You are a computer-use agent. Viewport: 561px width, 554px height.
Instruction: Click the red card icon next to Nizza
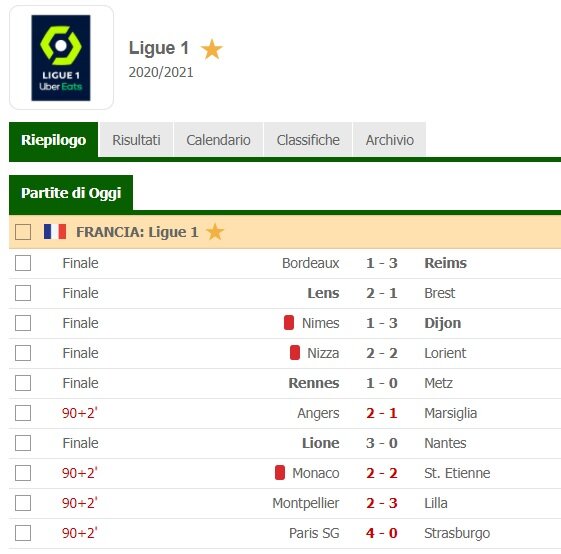tap(295, 353)
